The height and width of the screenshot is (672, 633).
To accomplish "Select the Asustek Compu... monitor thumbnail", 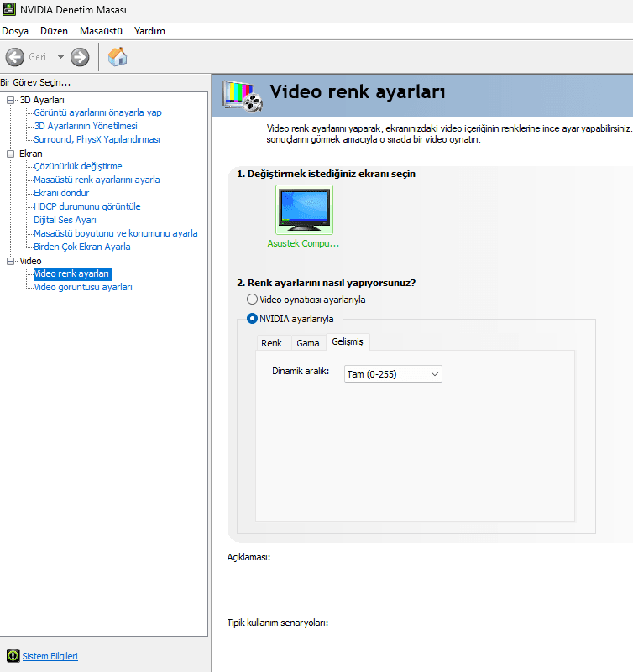I will 304,210.
